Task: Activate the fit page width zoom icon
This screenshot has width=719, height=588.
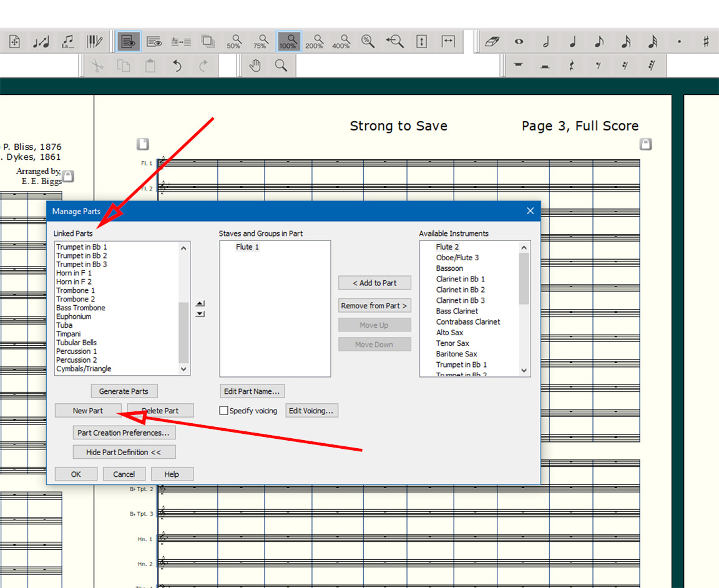Action: coord(448,41)
